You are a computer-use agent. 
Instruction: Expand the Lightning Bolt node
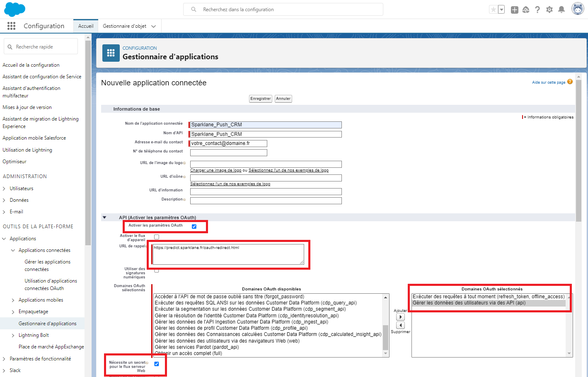(13, 335)
